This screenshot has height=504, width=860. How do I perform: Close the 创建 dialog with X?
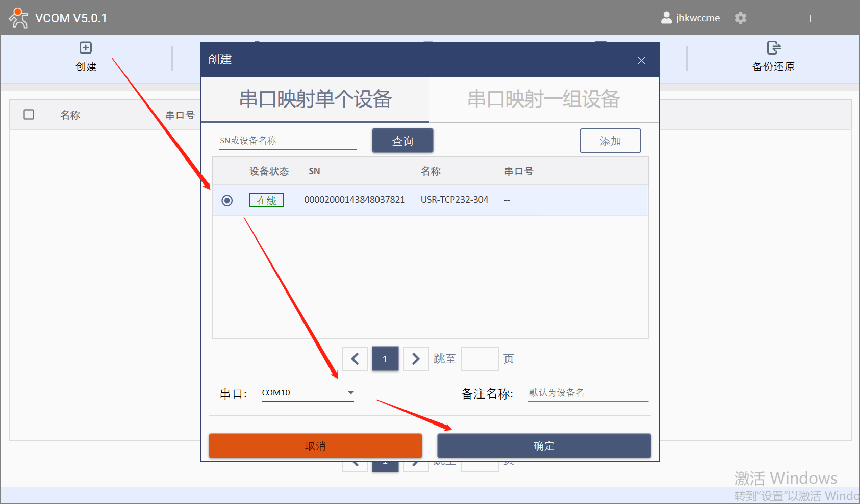pos(641,60)
